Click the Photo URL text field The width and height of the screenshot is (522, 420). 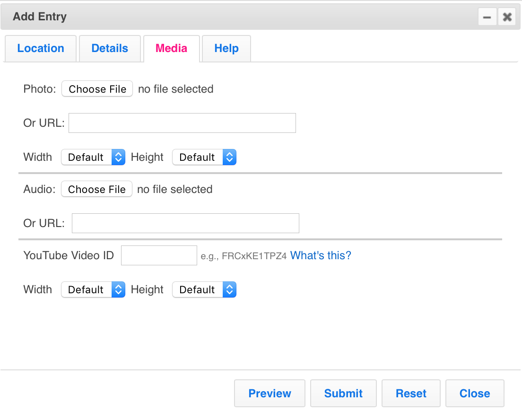point(182,123)
